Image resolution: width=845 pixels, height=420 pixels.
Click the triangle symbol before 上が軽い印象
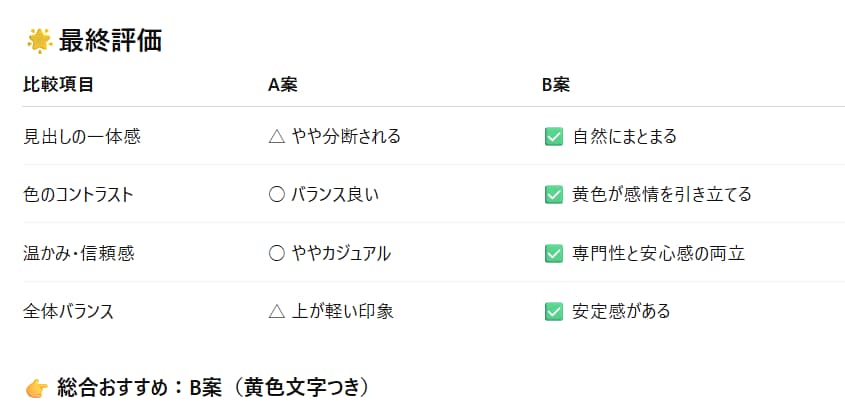click(278, 311)
